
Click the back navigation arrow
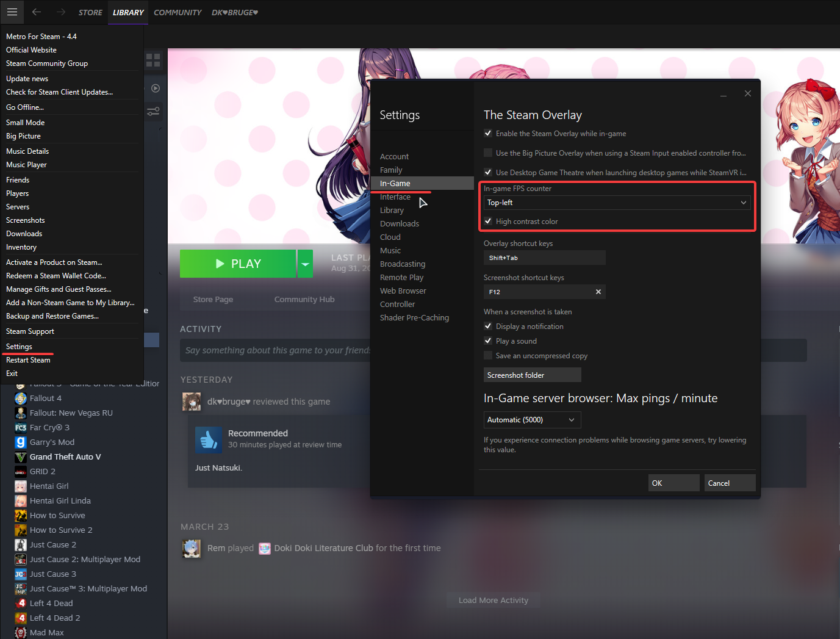point(37,12)
